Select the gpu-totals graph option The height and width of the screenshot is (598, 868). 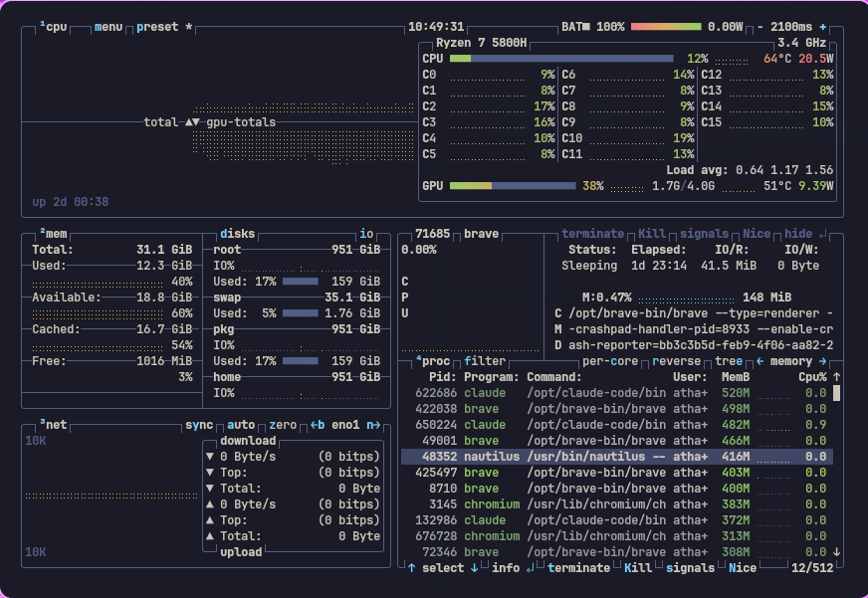coord(241,122)
